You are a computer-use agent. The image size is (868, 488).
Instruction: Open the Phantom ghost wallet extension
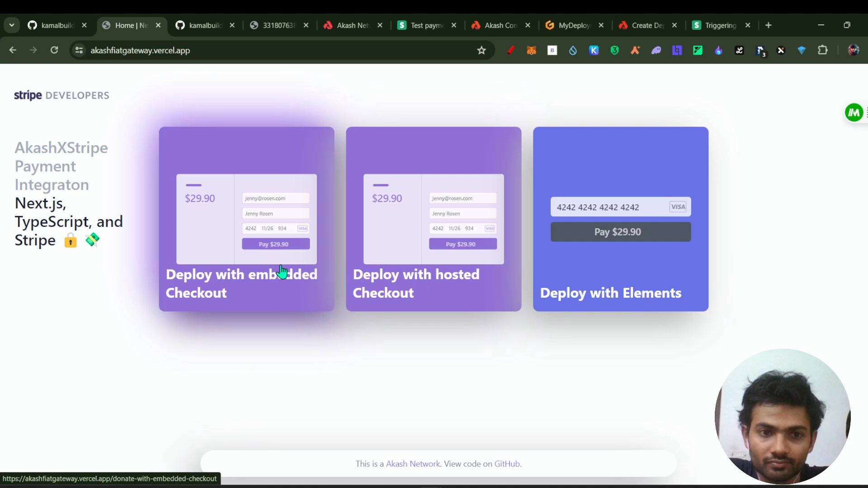coord(656,50)
